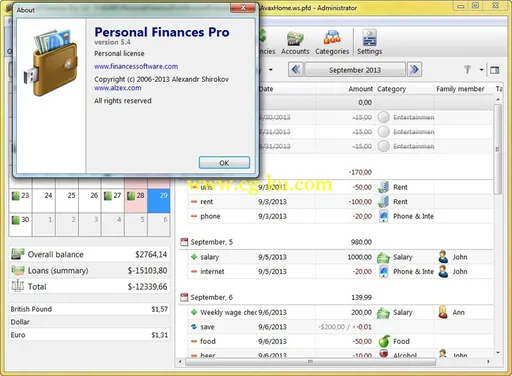Click the green income icon beside salary
The image size is (512, 376).
pos(194,257)
